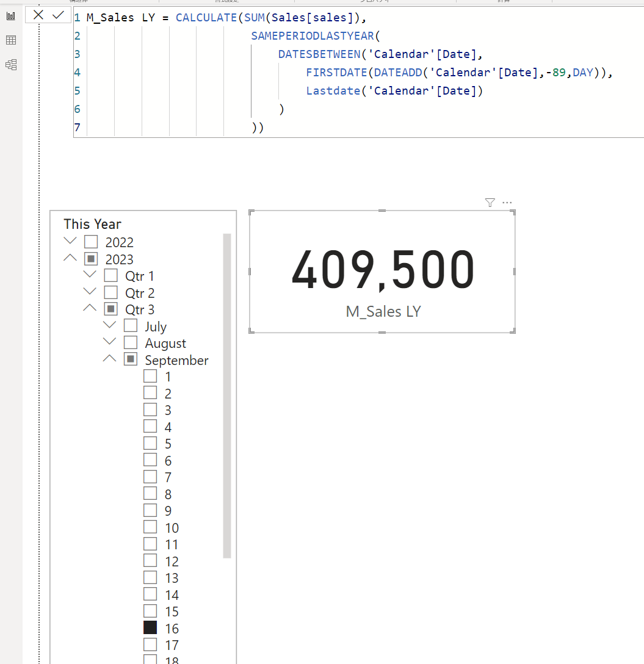Check the Qtr 1 checkbox
The width and height of the screenshot is (644, 664).
click(x=111, y=275)
